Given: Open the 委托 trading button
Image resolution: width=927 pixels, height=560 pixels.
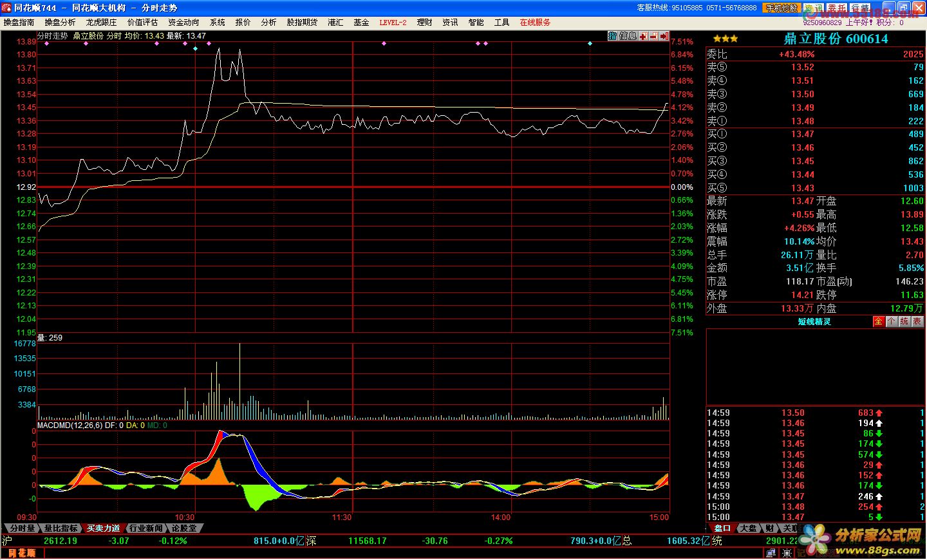Looking at the screenshot, I should pyautogui.click(x=837, y=8).
